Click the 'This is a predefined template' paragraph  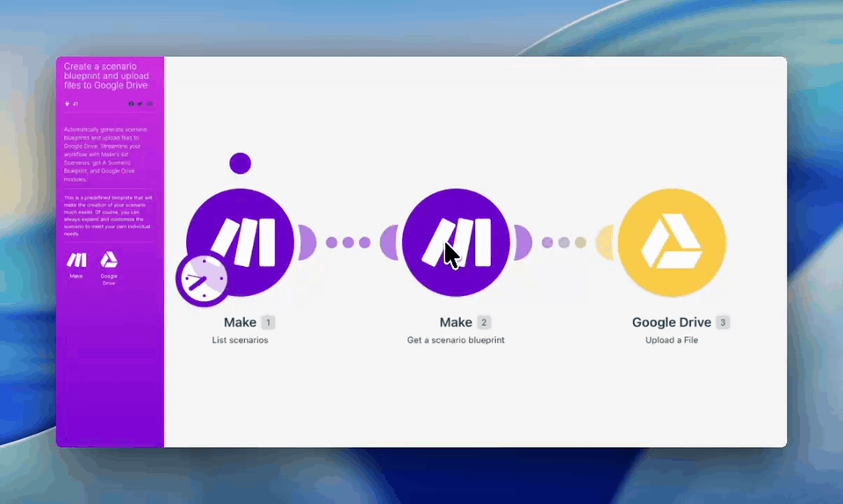(x=108, y=215)
